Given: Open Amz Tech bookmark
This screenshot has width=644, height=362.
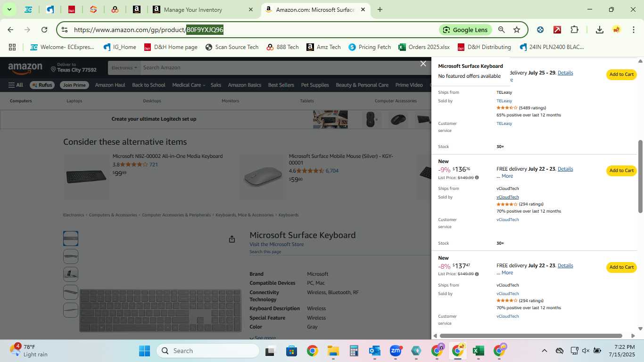Looking at the screenshot, I should pos(324,47).
